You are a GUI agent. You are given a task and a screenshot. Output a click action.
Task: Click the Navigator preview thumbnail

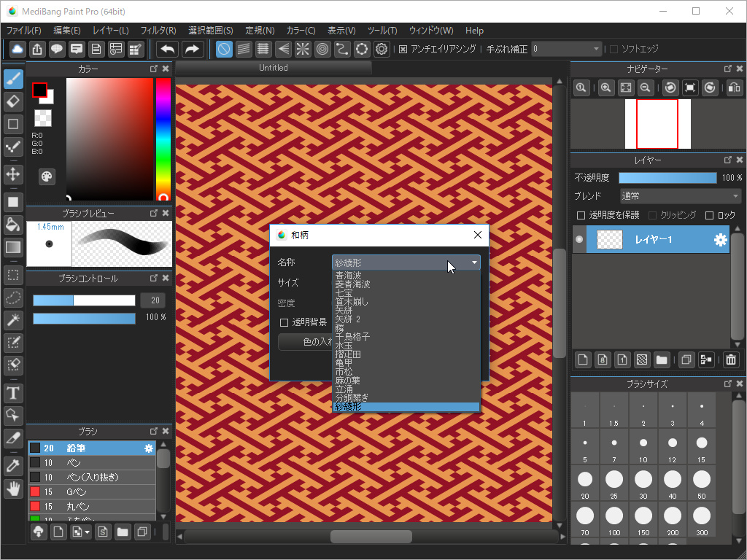pos(657,124)
